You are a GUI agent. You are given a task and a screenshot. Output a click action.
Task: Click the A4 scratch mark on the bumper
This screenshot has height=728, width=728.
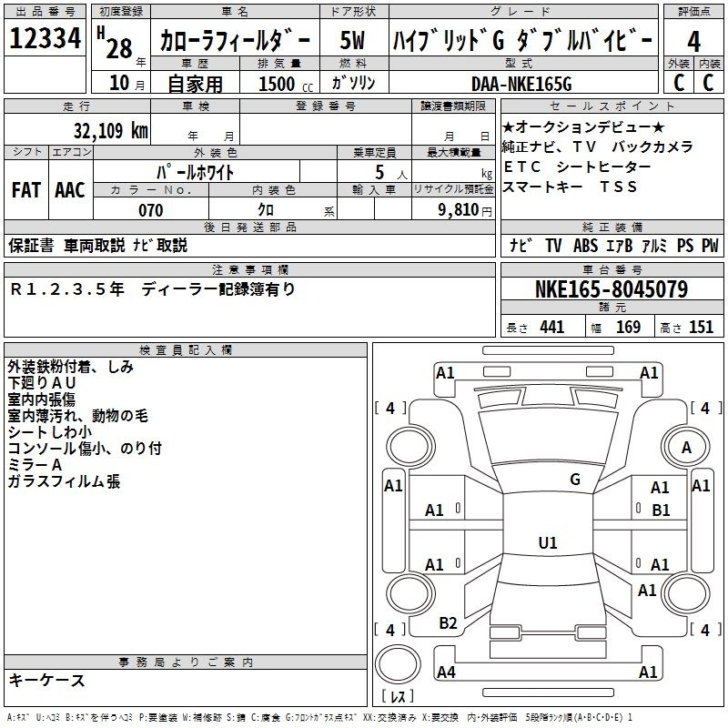coord(446,672)
